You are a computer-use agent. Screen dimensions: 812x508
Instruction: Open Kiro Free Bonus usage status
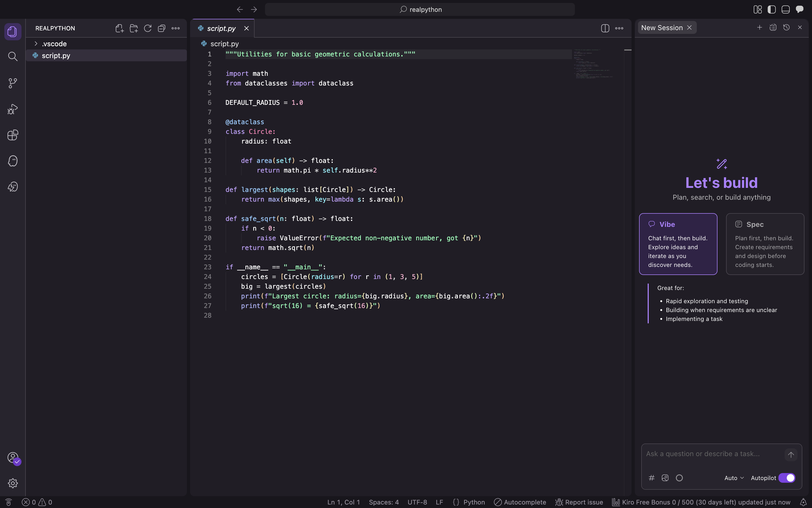(701, 502)
